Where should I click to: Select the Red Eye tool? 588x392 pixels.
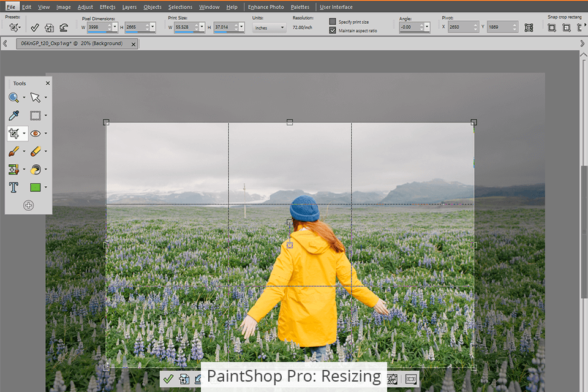[36, 134]
